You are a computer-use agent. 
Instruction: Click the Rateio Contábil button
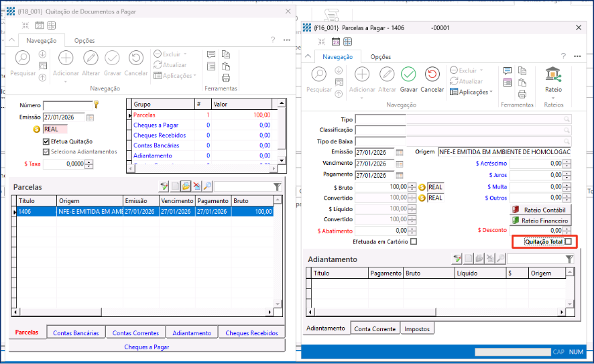540,209
